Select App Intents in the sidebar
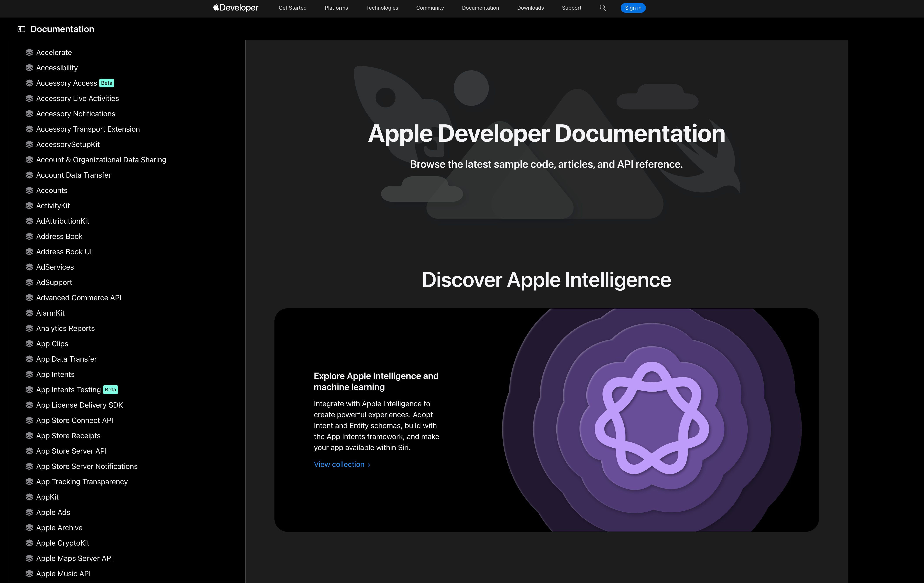Screen dimensions: 924x583 click(55, 375)
